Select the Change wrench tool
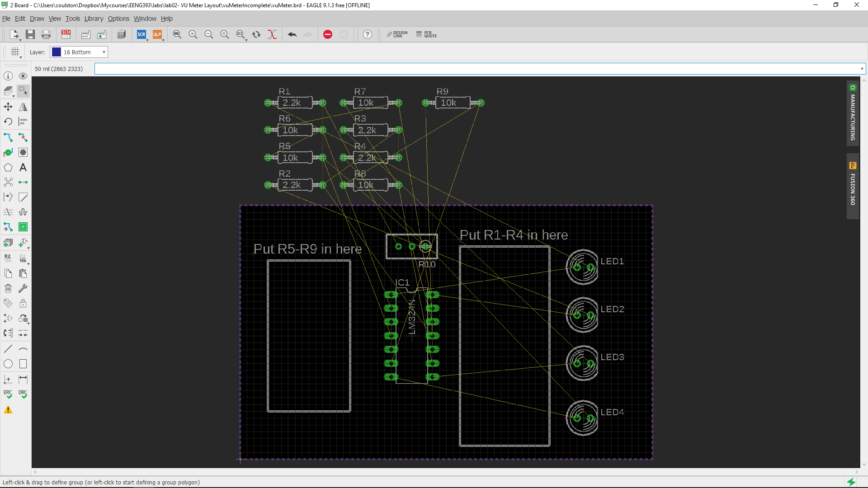This screenshot has height=488, width=868. click(x=23, y=288)
